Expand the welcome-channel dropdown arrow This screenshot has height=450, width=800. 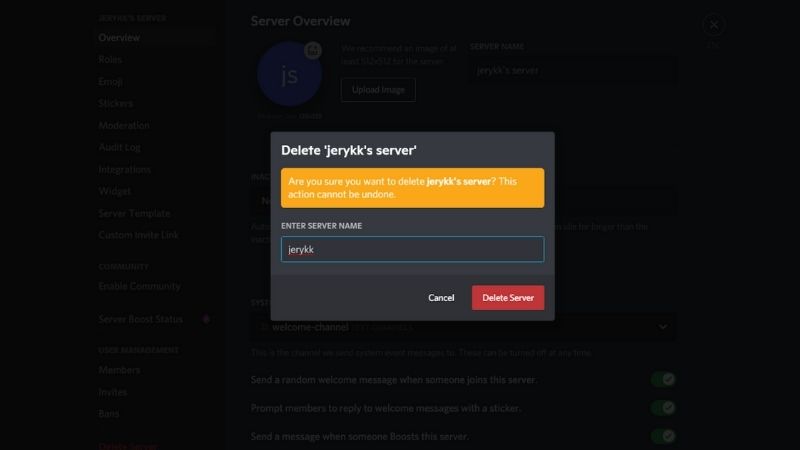663,327
